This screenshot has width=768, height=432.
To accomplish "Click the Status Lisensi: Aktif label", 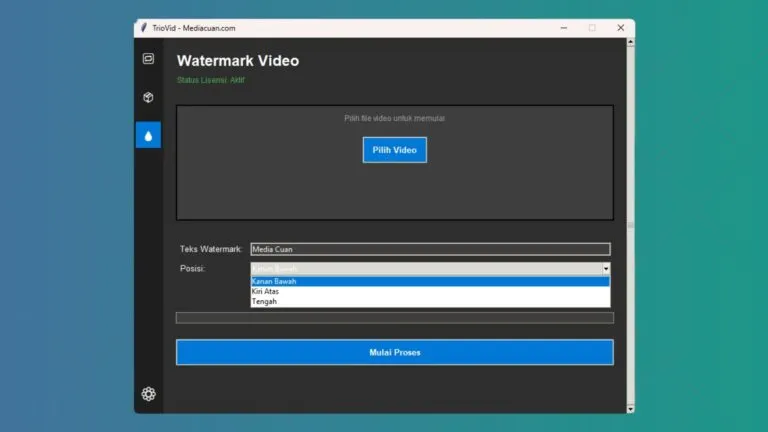I will [210, 80].
